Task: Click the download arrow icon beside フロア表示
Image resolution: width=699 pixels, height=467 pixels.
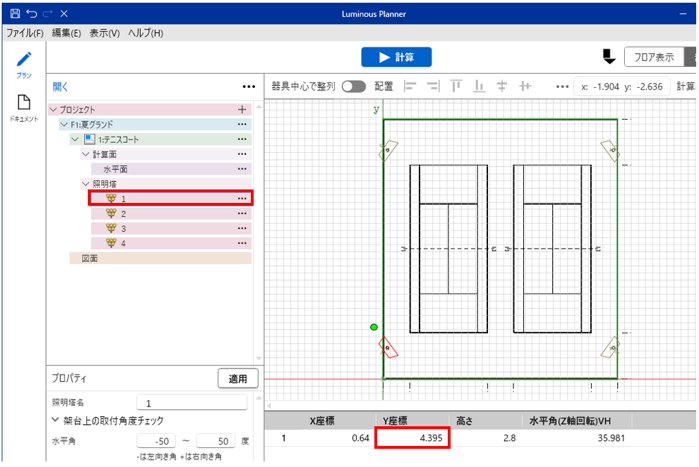Action: coord(608,57)
